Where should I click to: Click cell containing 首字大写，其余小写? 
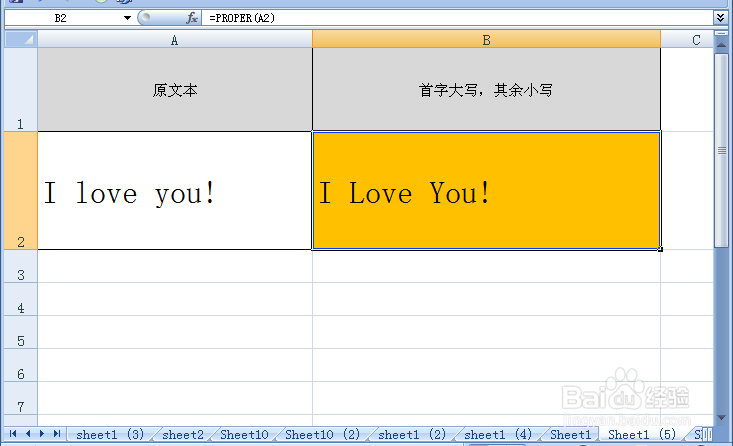pos(486,90)
